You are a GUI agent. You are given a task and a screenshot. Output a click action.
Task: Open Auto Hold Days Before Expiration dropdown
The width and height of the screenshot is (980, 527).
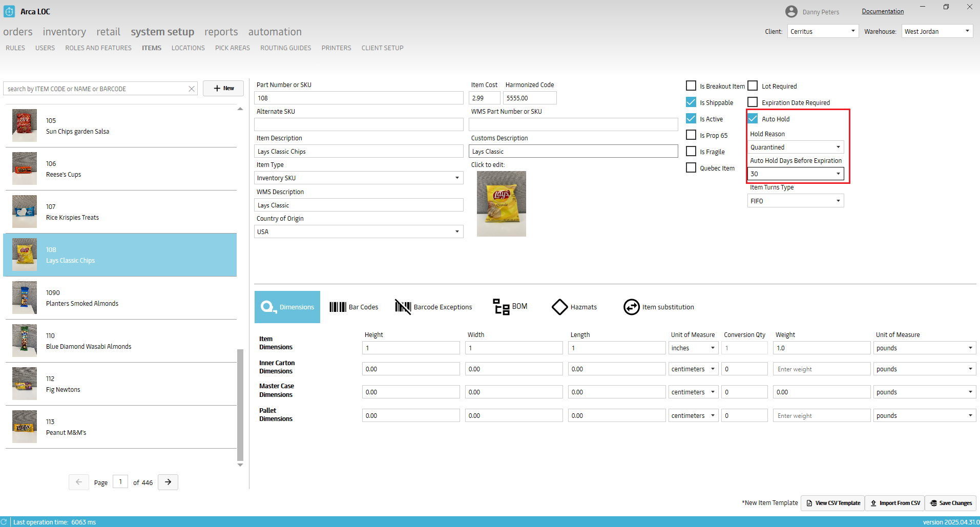(796, 174)
